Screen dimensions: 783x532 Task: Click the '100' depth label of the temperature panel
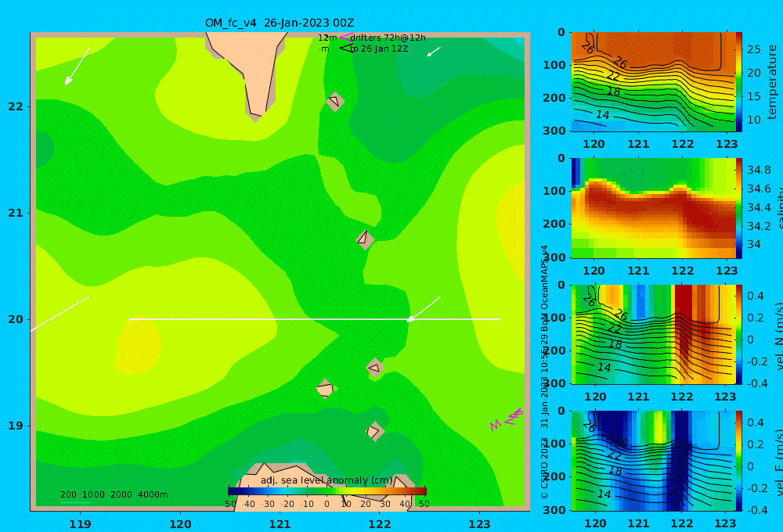coord(554,65)
